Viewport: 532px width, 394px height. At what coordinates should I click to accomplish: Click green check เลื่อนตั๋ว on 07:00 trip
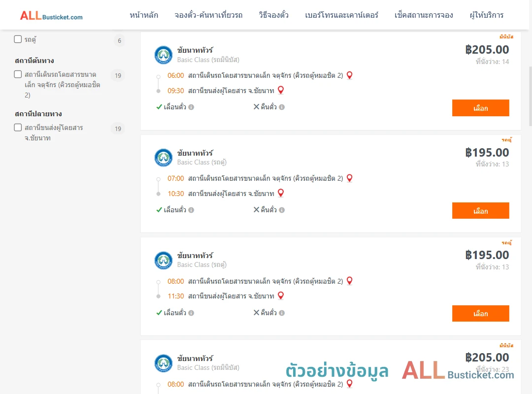[x=159, y=210]
